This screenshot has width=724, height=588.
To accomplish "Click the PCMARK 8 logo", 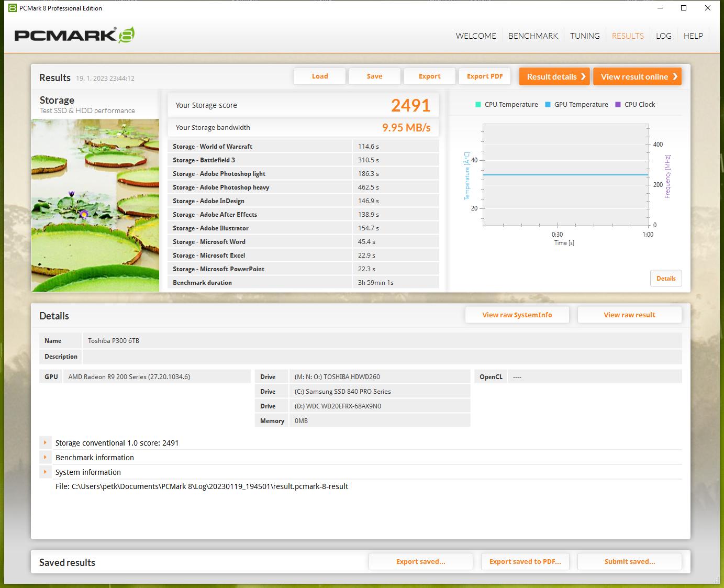I will point(74,35).
